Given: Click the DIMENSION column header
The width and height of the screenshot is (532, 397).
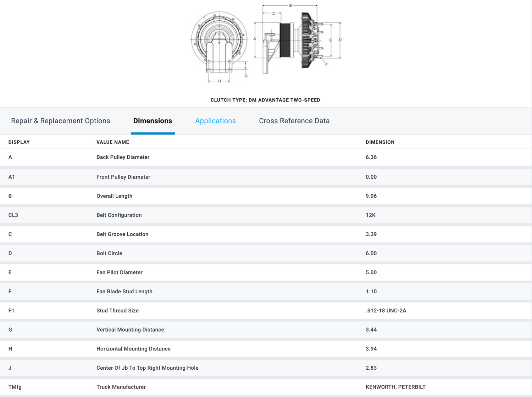Looking at the screenshot, I should click(x=380, y=142).
